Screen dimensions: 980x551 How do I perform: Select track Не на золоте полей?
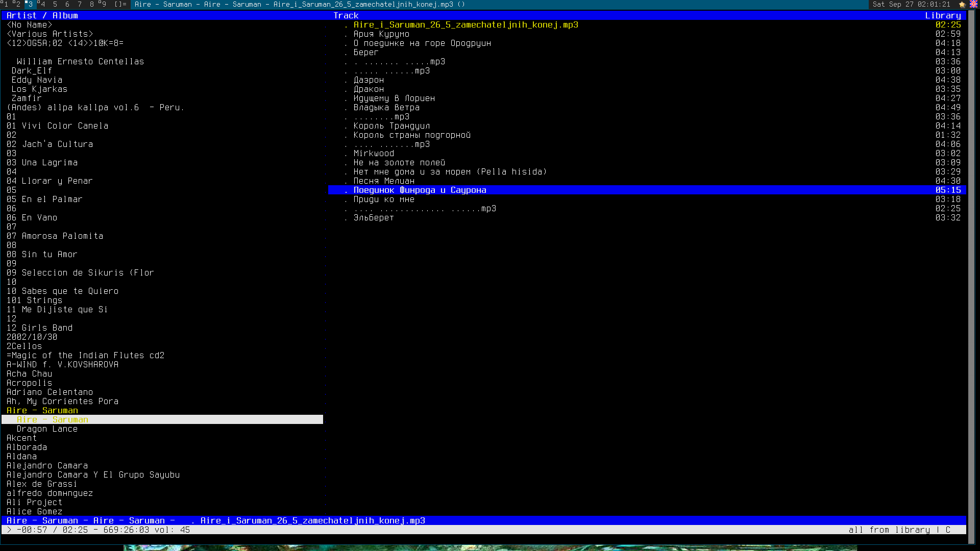399,163
